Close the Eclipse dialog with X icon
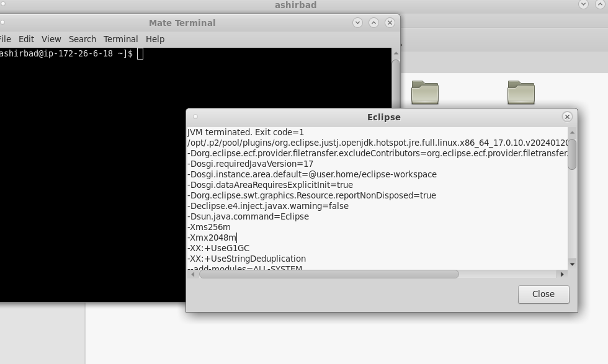The height and width of the screenshot is (364, 608). [x=567, y=117]
